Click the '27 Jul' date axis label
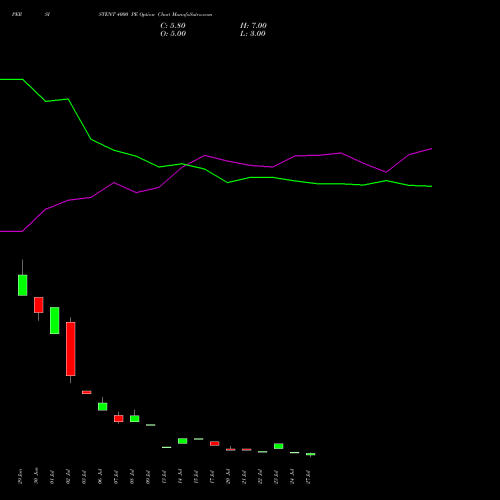 click(x=308, y=477)
